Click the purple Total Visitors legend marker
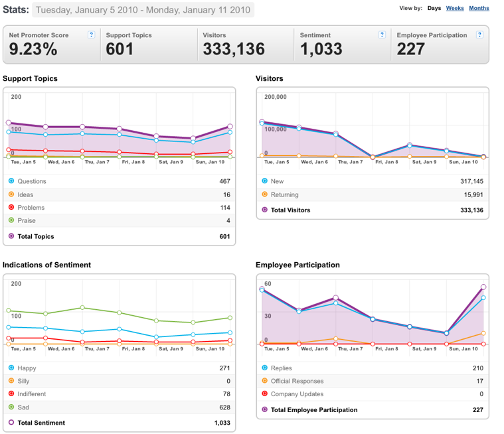Image resolution: width=504 pixels, height=434 pixels. pyautogui.click(x=264, y=210)
